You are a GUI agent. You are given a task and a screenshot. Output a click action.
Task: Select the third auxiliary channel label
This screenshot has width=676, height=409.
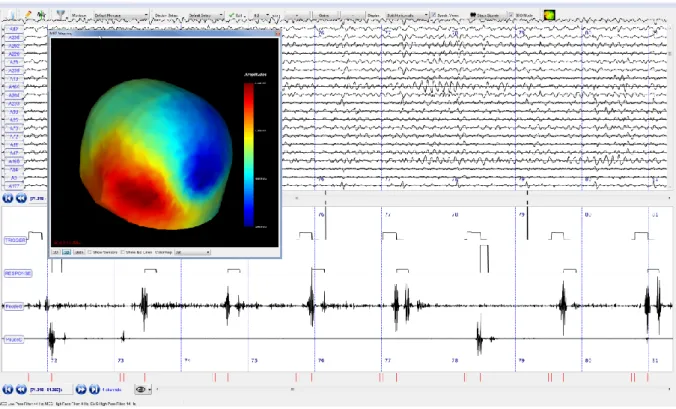14,306
